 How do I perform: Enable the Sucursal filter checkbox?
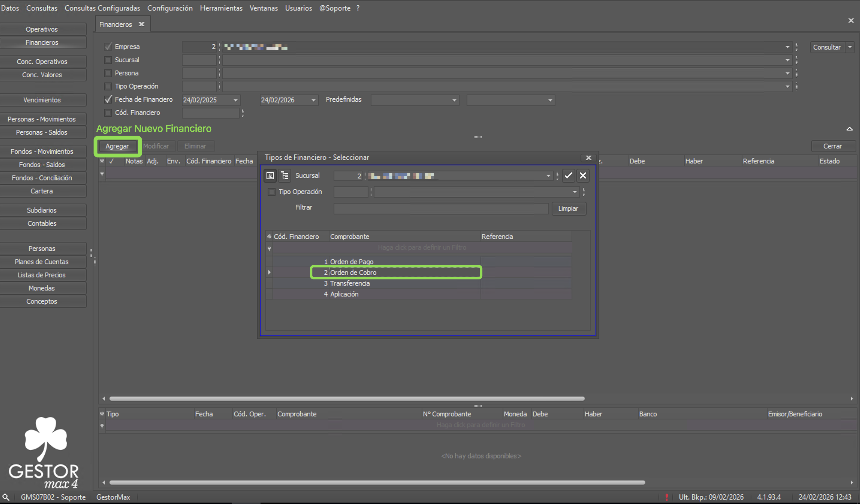tap(108, 60)
